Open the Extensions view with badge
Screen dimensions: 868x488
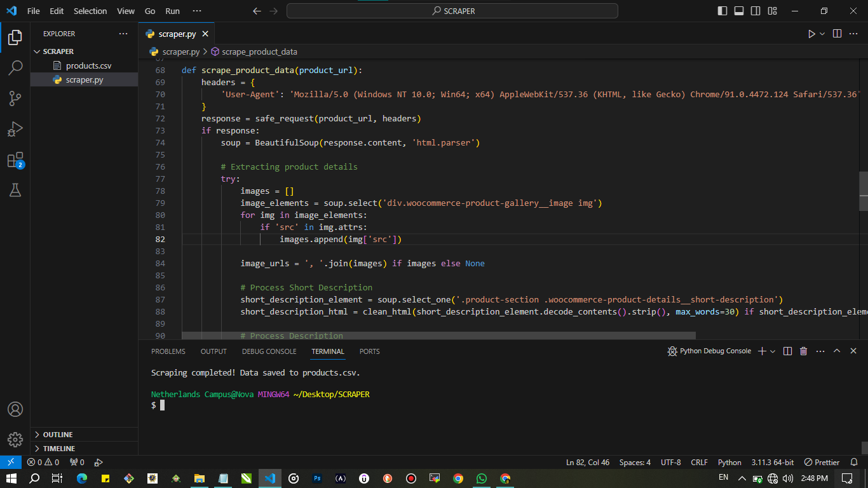tap(15, 159)
